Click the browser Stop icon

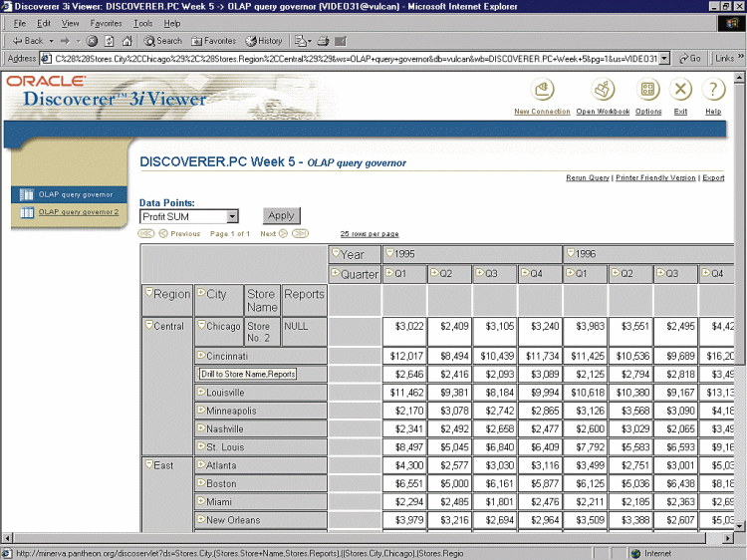click(x=93, y=41)
